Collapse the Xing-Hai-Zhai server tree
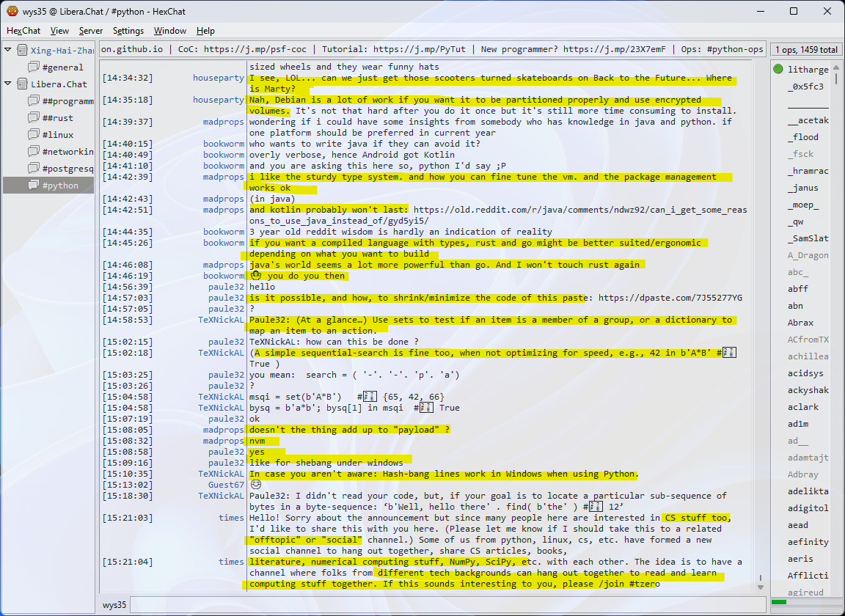Screen dimensions: 845x616 click(8, 51)
